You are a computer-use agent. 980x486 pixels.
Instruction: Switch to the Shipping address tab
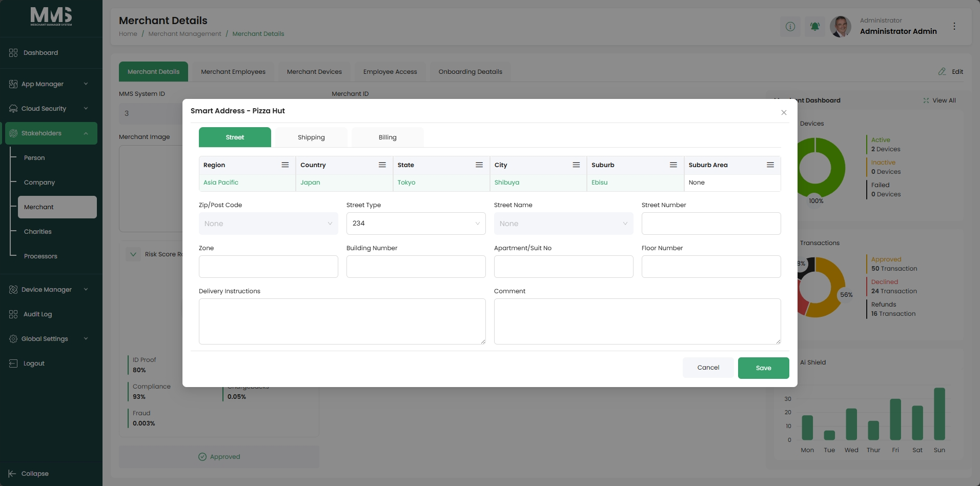[311, 137]
